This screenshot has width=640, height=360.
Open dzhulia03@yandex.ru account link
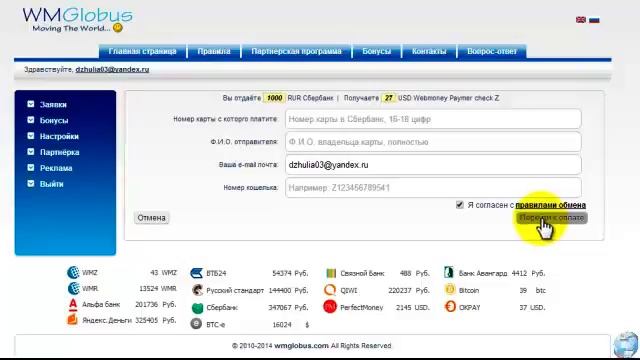pos(112,69)
